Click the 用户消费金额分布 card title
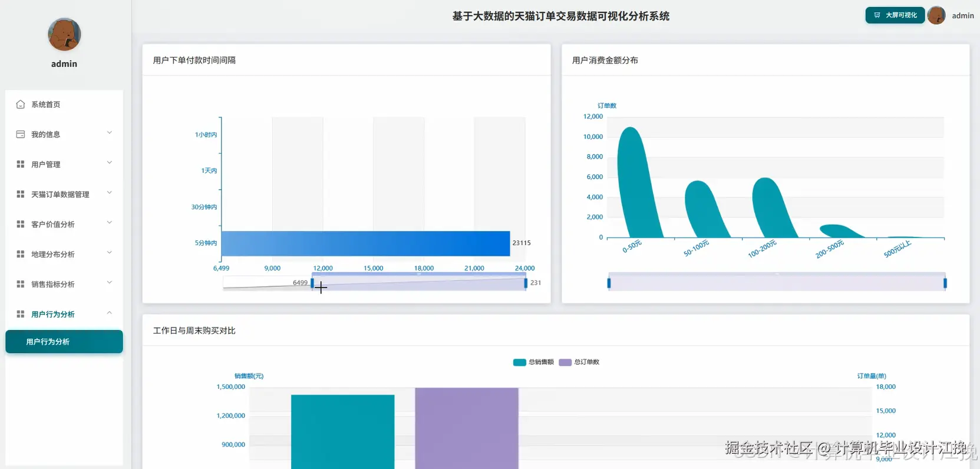This screenshot has width=980, height=469. coord(605,60)
